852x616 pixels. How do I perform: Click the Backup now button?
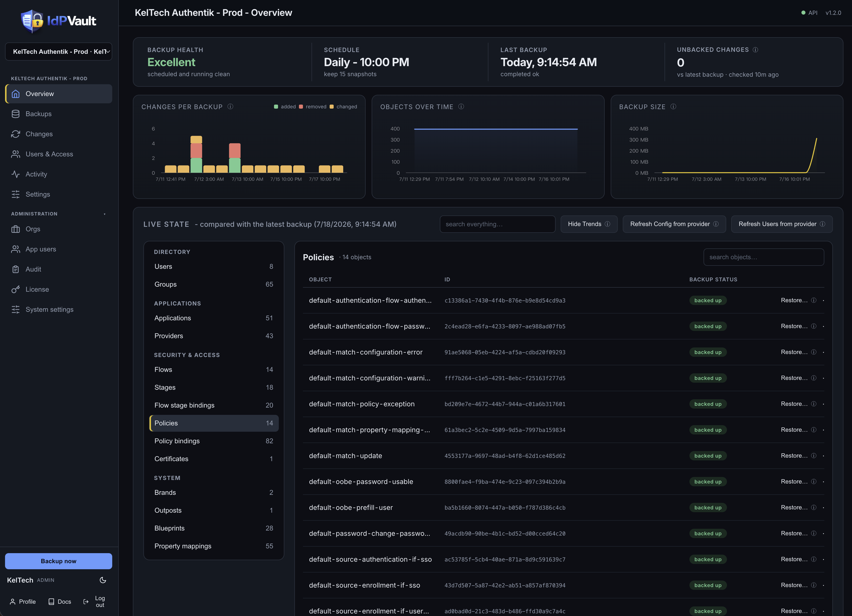tap(59, 561)
